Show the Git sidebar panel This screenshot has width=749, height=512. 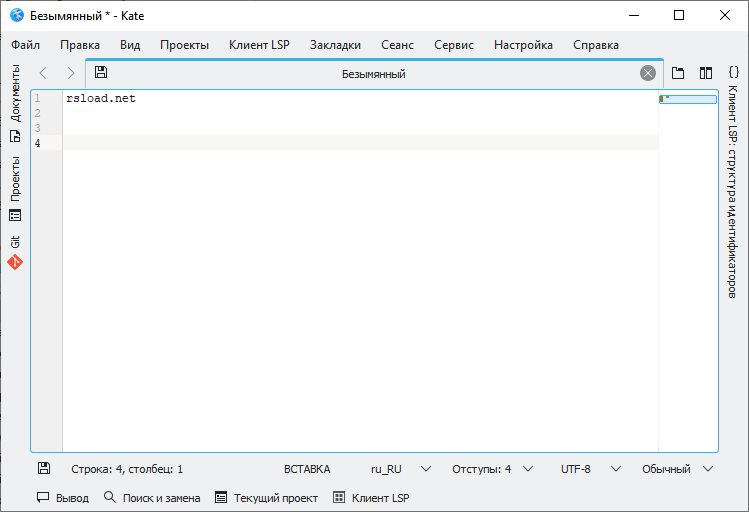[x=15, y=242]
